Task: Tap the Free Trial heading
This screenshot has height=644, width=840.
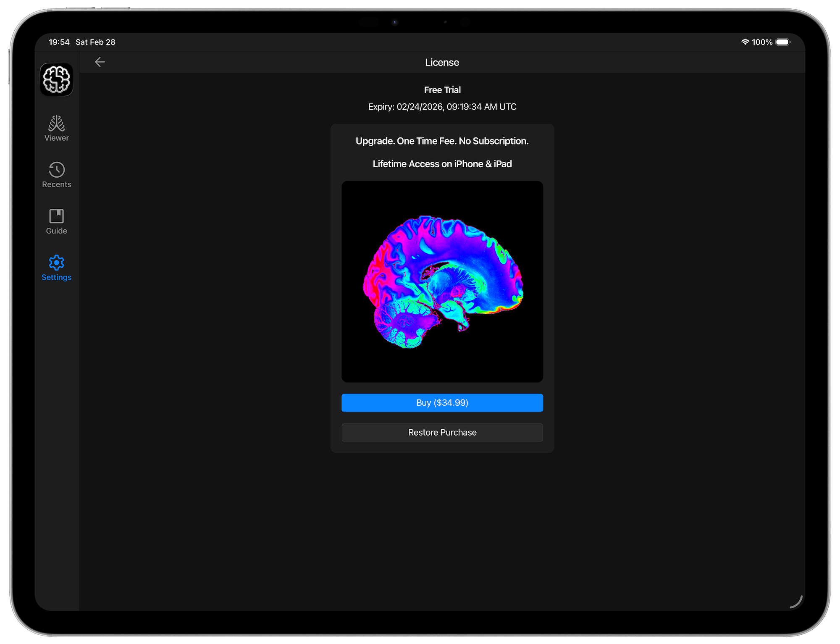Action: pyautogui.click(x=442, y=89)
